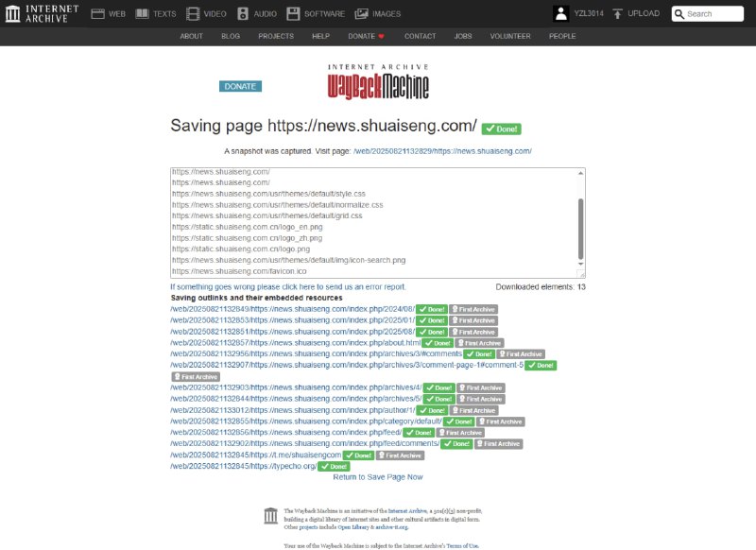The height and width of the screenshot is (550, 756).
Task: Click Return to Save Page Now
Action: tap(378, 477)
